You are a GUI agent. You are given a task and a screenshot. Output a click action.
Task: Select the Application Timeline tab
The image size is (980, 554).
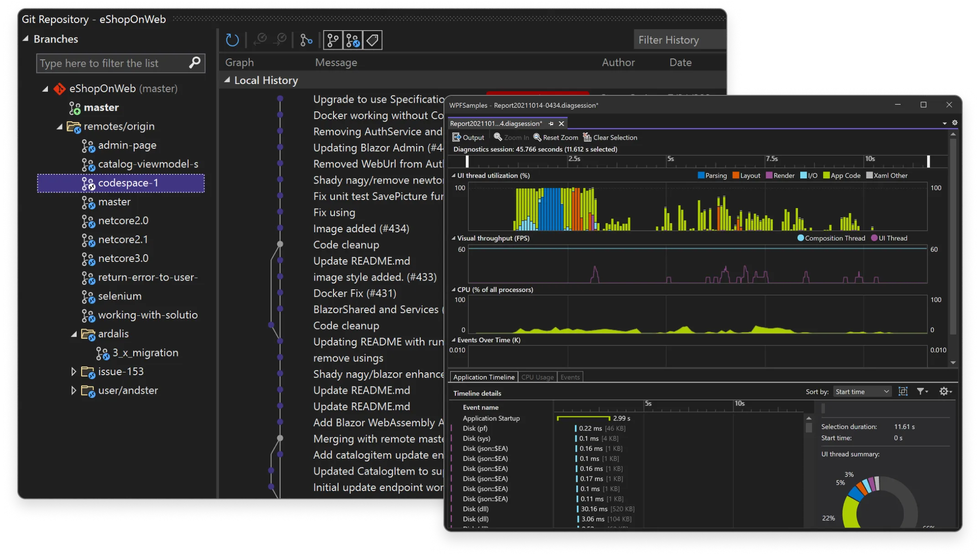tap(483, 376)
